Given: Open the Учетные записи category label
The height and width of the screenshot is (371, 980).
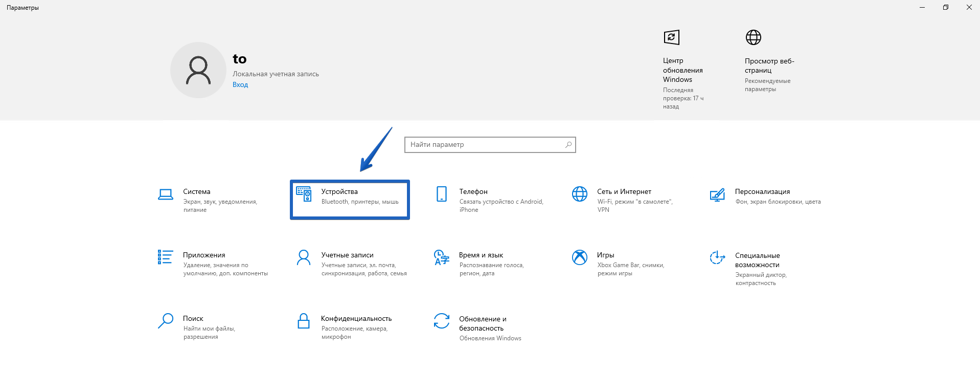Looking at the screenshot, I should pyautogui.click(x=347, y=255).
